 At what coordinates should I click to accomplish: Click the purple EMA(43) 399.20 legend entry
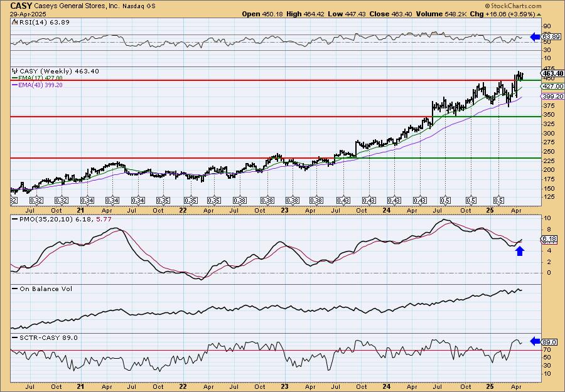(x=37, y=85)
